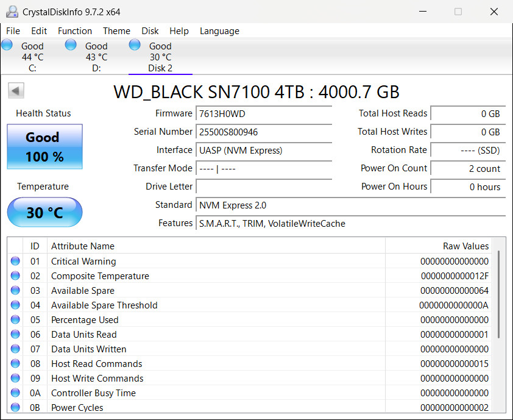The width and height of the screenshot is (513, 420).
Task: Switch to the D: drive tab showing 43 °C
Action: [x=96, y=57]
